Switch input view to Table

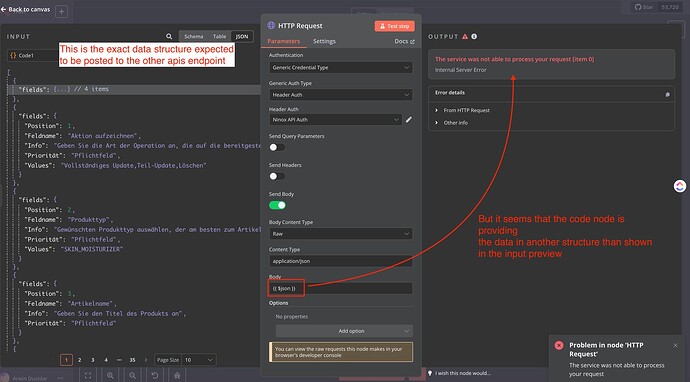click(x=219, y=37)
